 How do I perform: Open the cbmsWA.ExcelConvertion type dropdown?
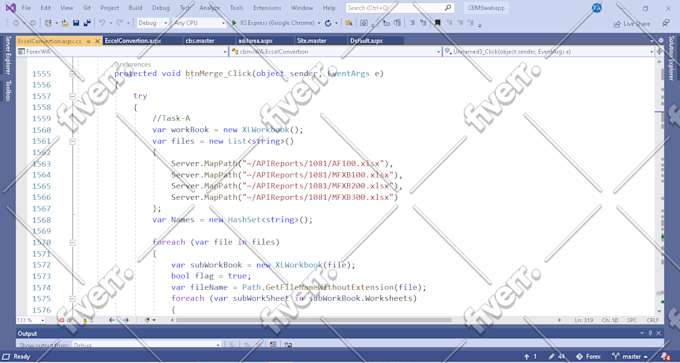[x=336, y=52]
